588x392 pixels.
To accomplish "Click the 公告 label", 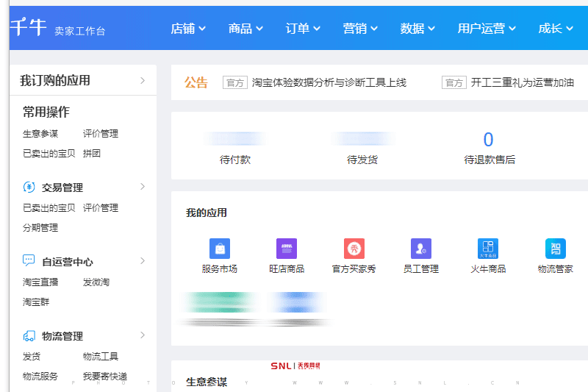I will tap(196, 82).
